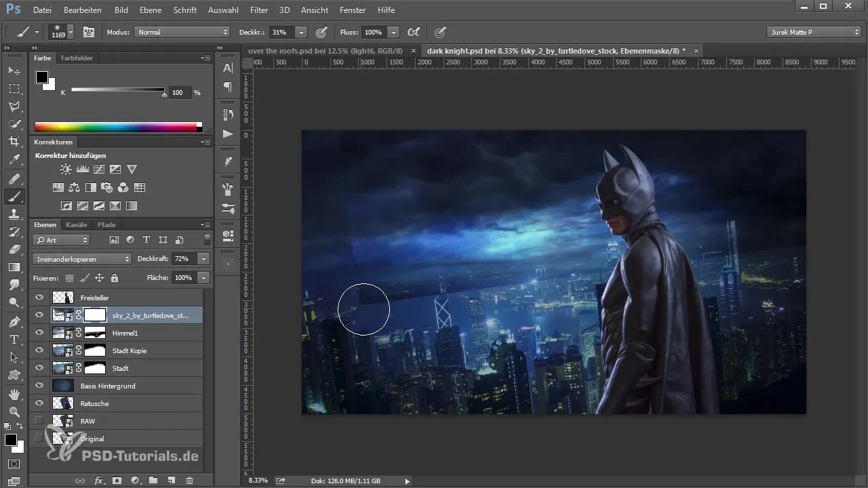The image size is (868, 488).
Task: Switch to over the roofs.psd document
Action: tap(325, 51)
